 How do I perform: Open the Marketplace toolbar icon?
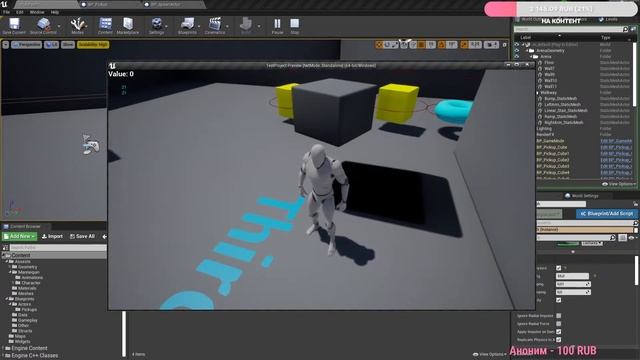pyautogui.click(x=128, y=25)
